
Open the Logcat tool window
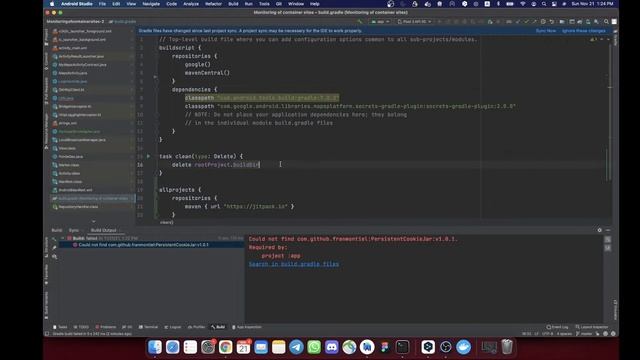pos(173,327)
